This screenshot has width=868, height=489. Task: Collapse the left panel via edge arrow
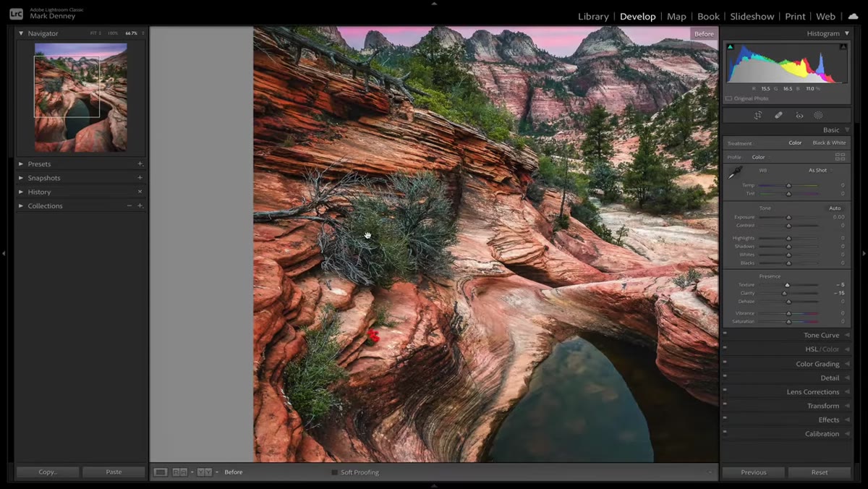(4, 253)
